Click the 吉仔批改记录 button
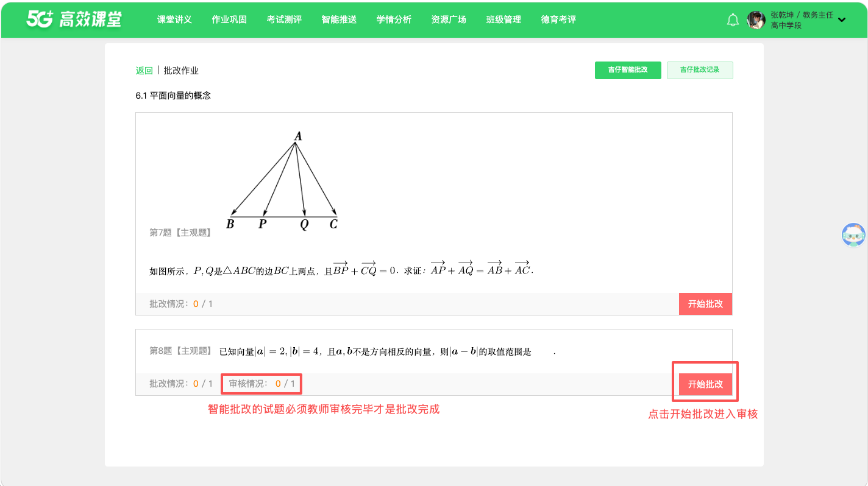The image size is (868, 486). click(x=700, y=70)
